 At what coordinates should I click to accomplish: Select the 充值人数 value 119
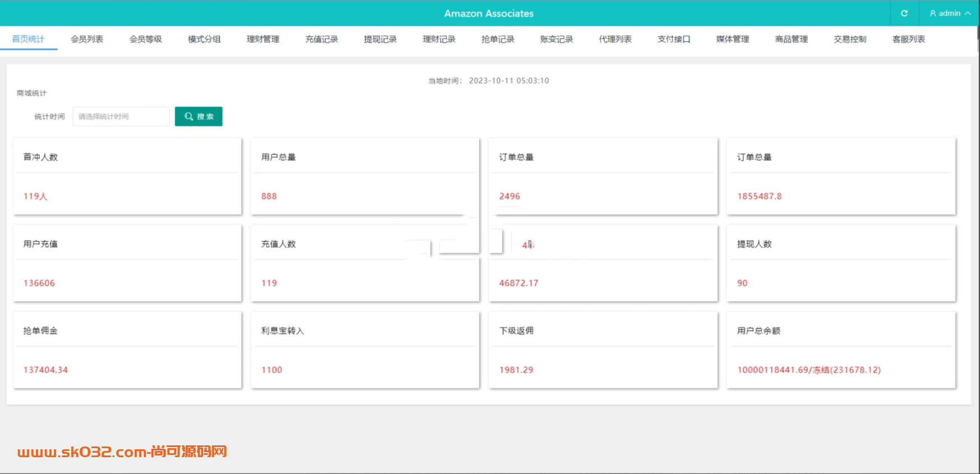pyautogui.click(x=269, y=283)
